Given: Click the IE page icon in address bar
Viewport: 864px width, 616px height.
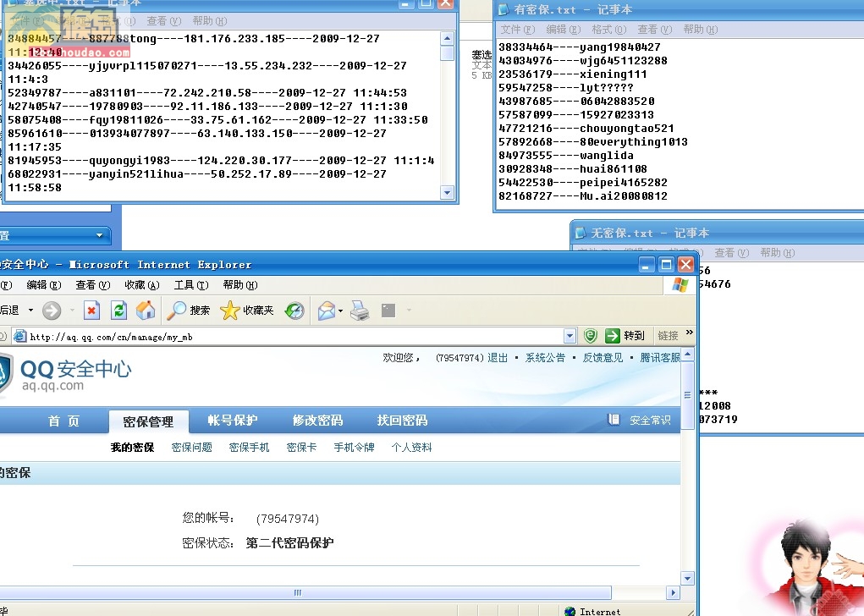Looking at the screenshot, I should 19,336.
